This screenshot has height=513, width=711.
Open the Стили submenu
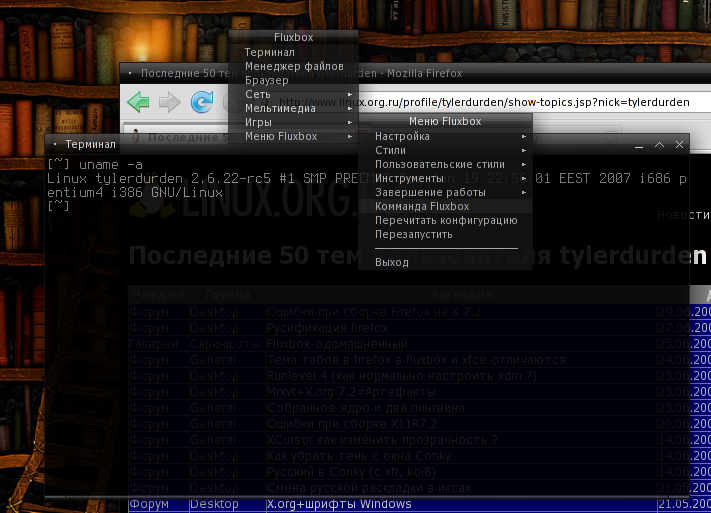pos(445,150)
